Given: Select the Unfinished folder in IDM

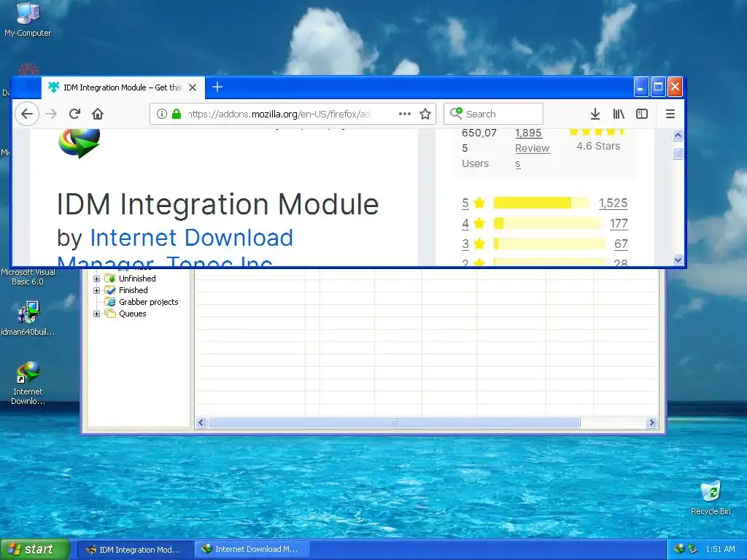Looking at the screenshot, I should coord(137,279).
